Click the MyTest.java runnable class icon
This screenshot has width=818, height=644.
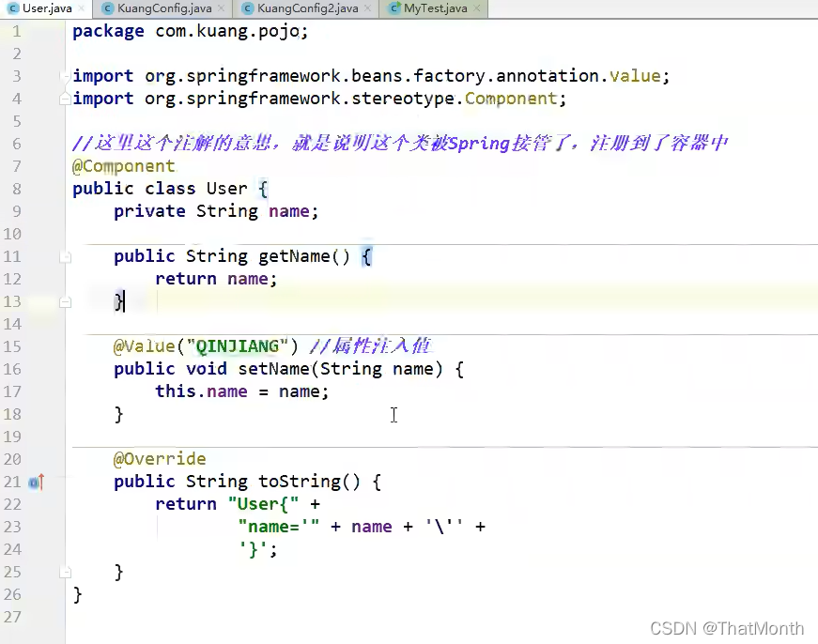[x=395, y=8]
